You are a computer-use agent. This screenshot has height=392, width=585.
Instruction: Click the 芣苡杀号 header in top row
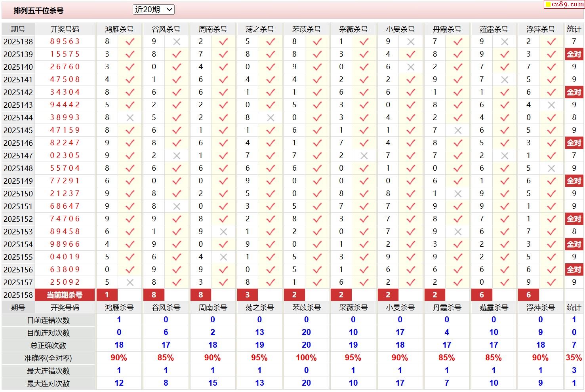[x=307, y=29]
